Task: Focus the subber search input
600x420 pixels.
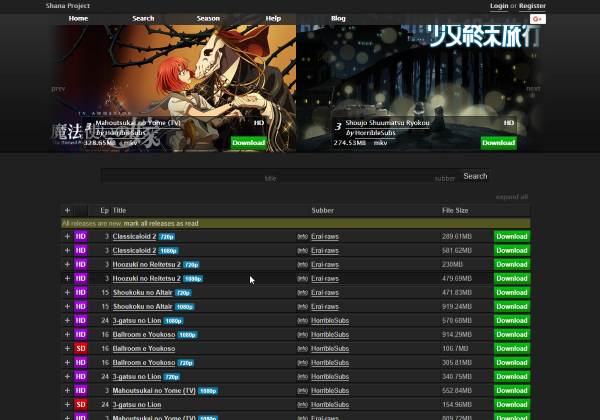Action: [370, 176]
